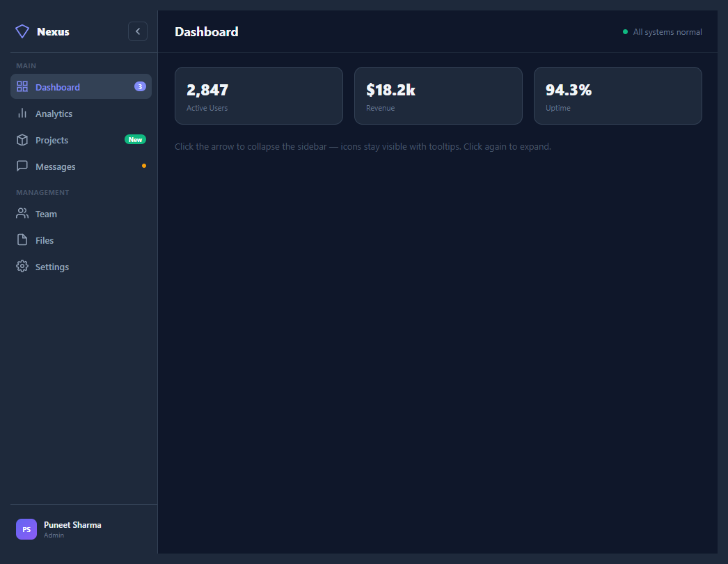
Task: Click the All systems normal status text
Action: click(667, 32)
